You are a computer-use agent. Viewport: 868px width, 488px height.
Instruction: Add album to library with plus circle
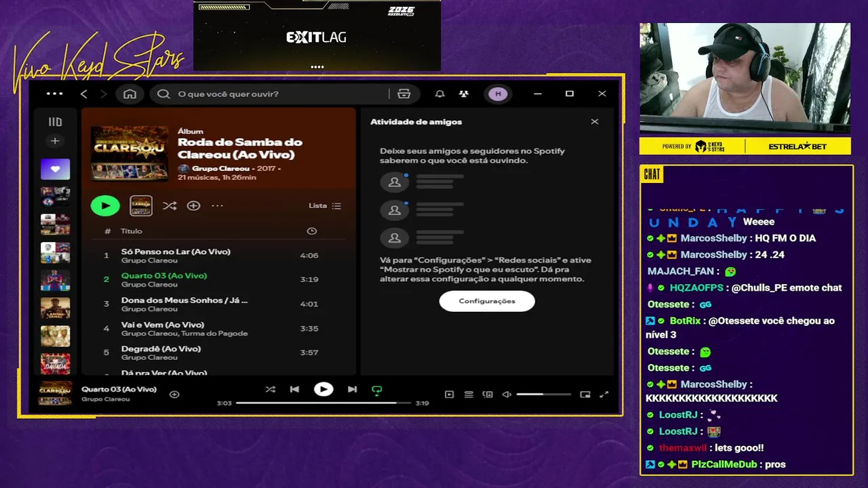click(x=193, y=205)
